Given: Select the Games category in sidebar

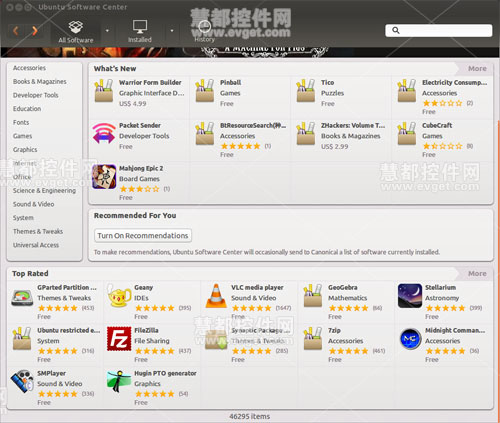Looking at the screenshot, I should [x=22, y=136].
